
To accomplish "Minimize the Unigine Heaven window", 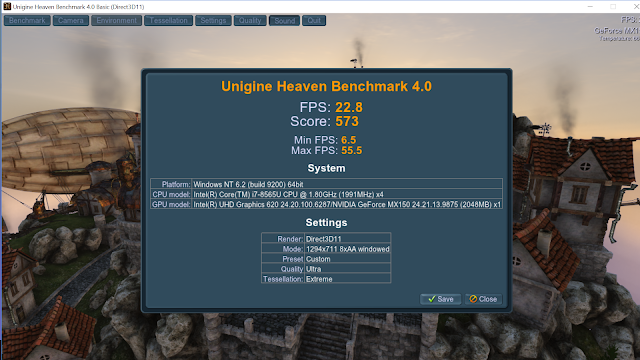I will pyautogui.click(x=590, y=7).
